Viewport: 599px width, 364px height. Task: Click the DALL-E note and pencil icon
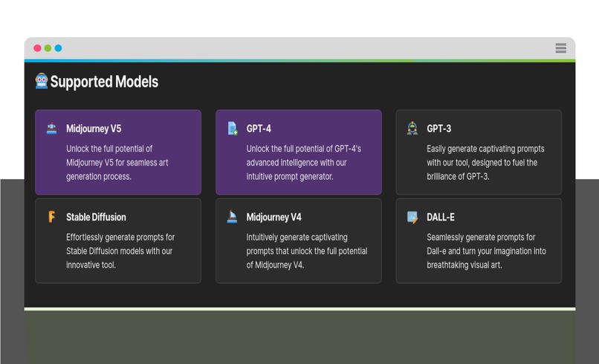tap(412, 217)
